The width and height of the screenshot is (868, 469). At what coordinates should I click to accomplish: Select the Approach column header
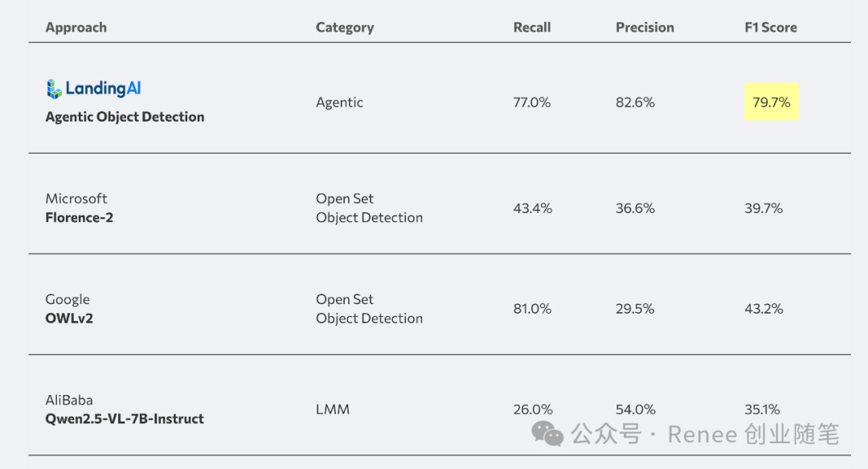[76, 27]
